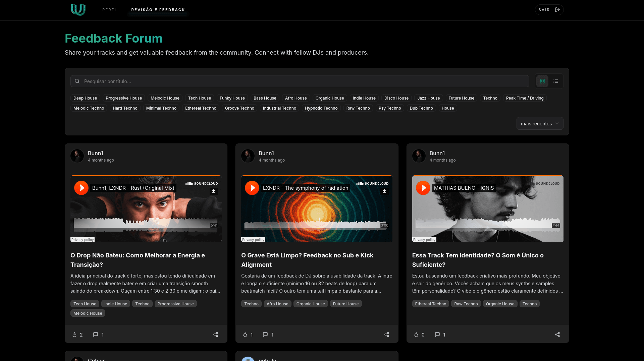This screenshot has height=362, width=644.
Task: Play the LXNDR - The symphony of radiation track
Action: pos(252,188)
